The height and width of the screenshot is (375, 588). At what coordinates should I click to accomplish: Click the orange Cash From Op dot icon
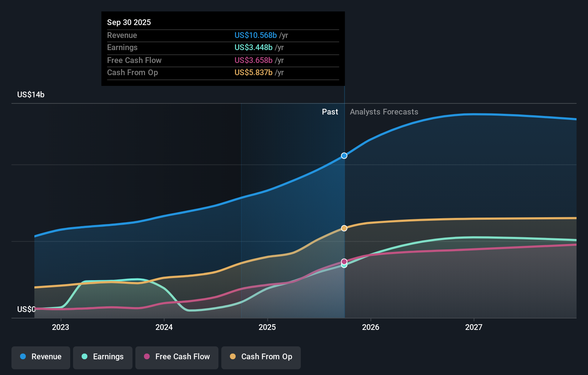tap(232, 357)
